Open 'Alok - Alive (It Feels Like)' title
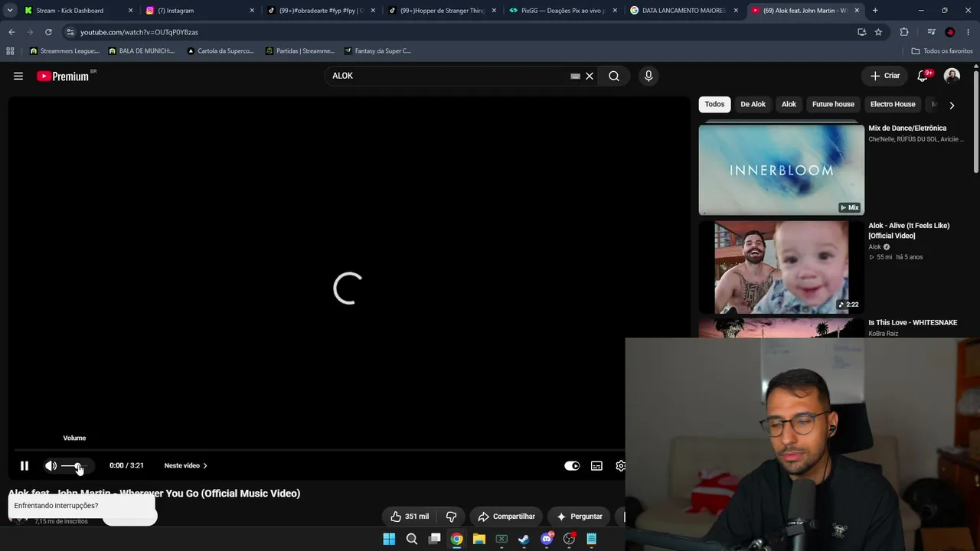Screen dimensions: 980x551 [909, 230]
